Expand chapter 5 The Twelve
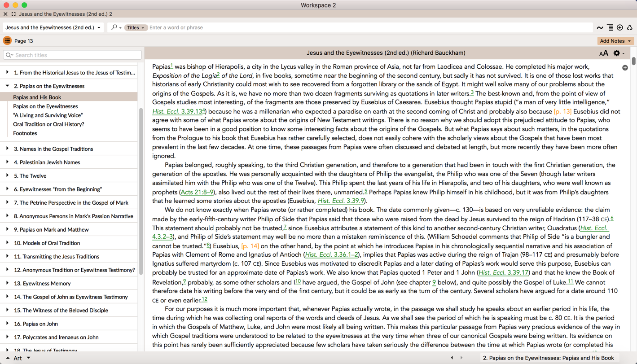 7,175
